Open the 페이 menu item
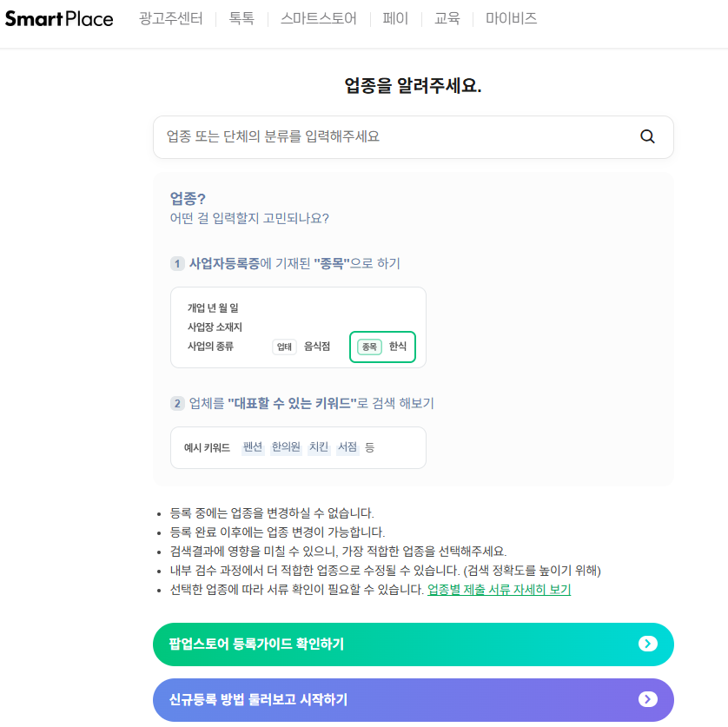The height and width of the screenshot is (727, 728). tap(395, 18)
